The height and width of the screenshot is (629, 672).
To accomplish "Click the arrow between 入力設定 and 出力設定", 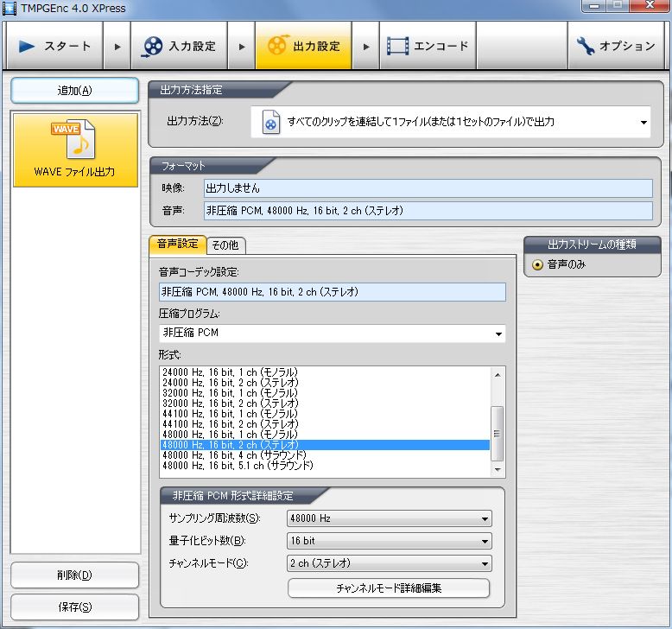I will tap(242, 47).
